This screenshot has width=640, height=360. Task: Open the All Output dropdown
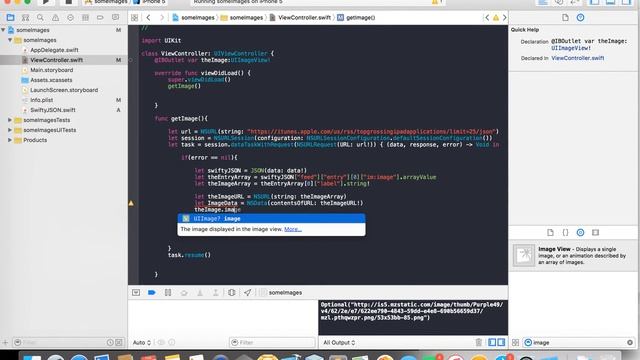(339, 342)
